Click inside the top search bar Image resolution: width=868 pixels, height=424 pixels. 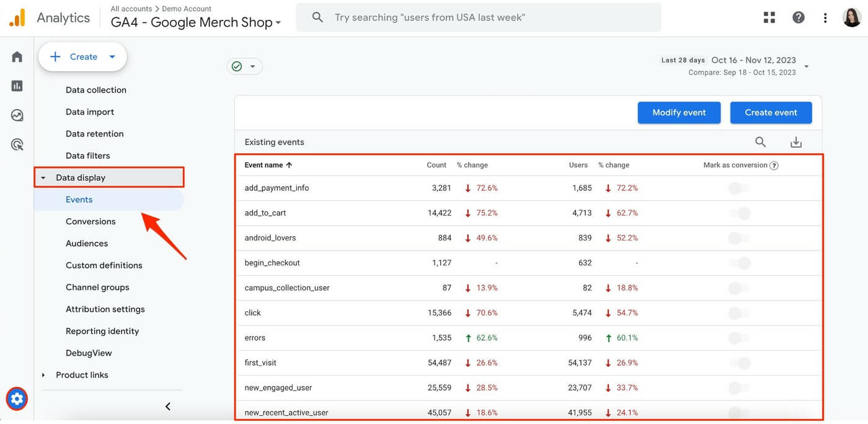pos(477,17)
